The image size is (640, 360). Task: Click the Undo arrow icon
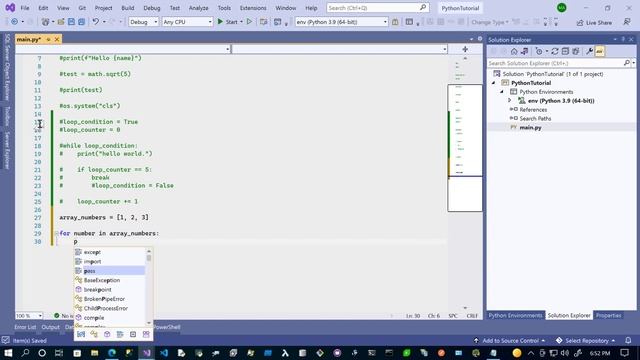click(96, 22)
